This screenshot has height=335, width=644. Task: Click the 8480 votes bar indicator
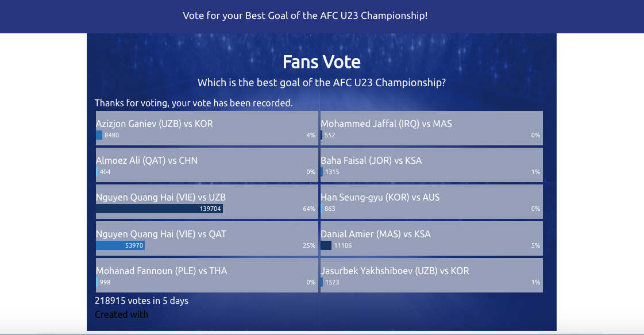[99, 135]
